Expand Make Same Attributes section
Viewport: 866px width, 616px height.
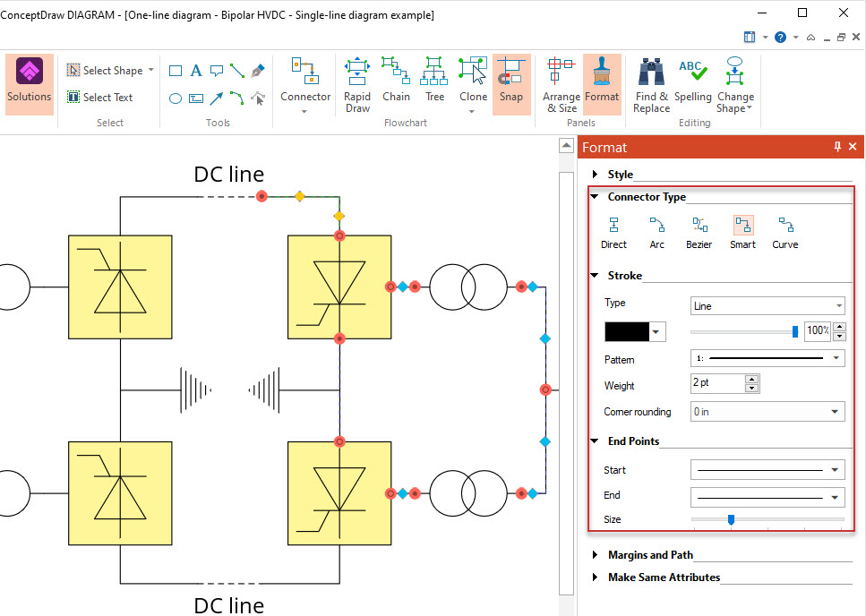point(595,577)
